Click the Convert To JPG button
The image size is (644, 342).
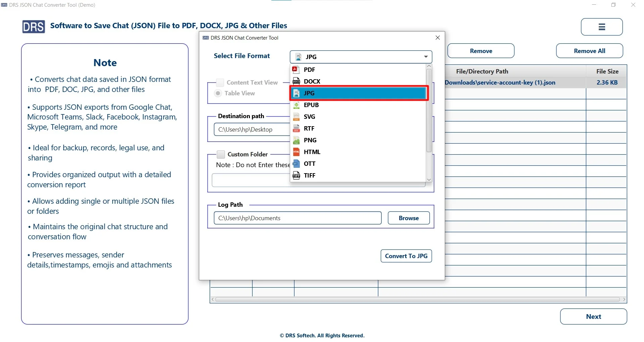(x=406, y=256)
